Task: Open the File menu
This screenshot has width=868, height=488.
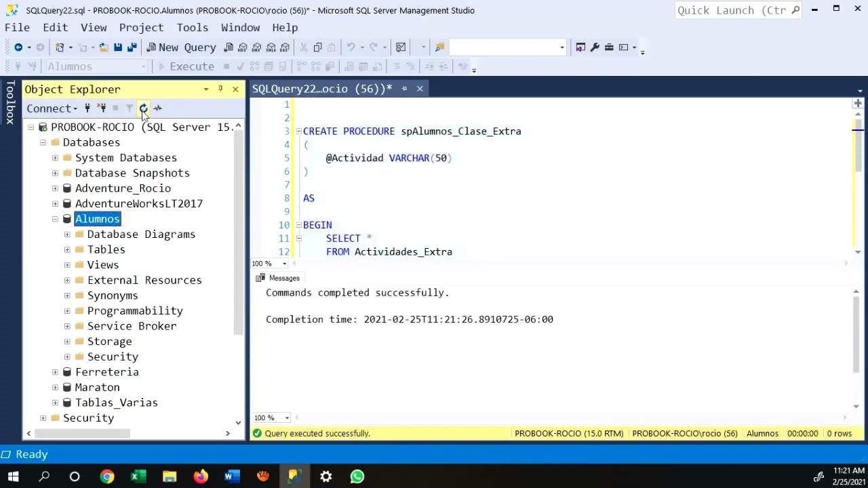Action: [x=17, y=28]
